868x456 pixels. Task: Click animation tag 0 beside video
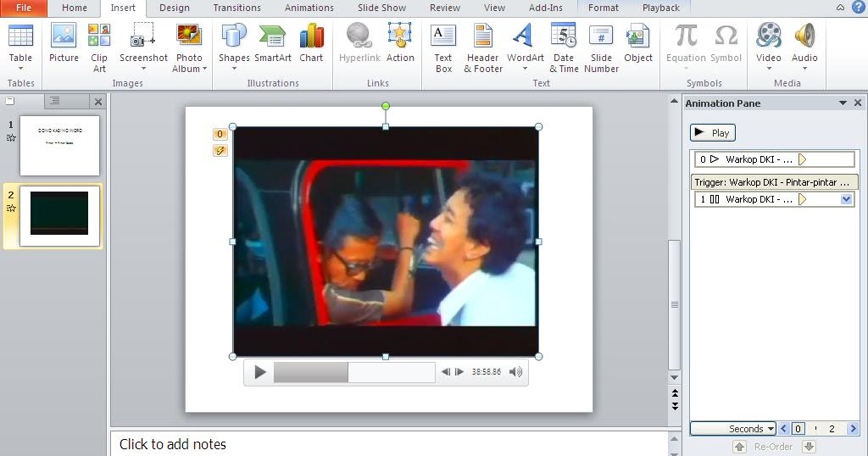(220, 134)
